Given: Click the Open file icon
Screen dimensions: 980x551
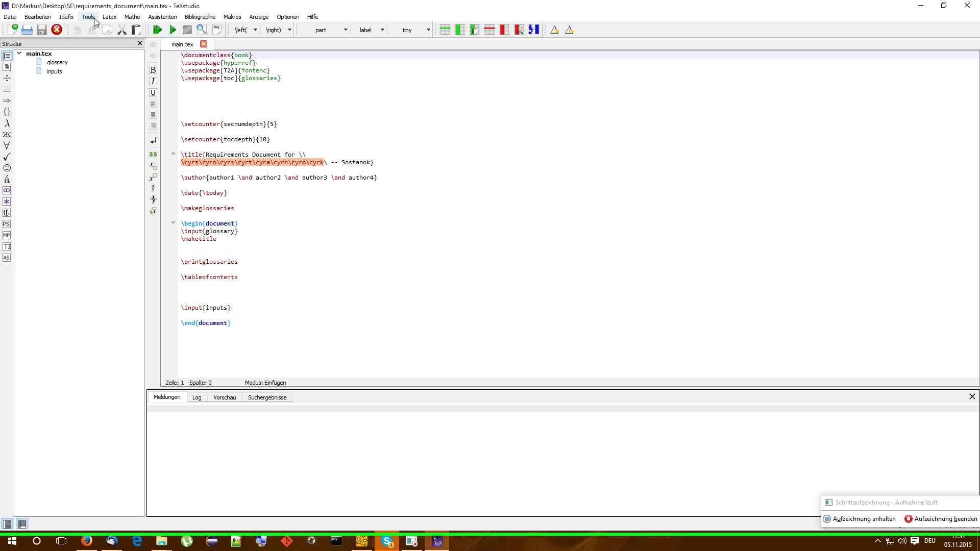Looking at the screenshot, I should (27, 30).
